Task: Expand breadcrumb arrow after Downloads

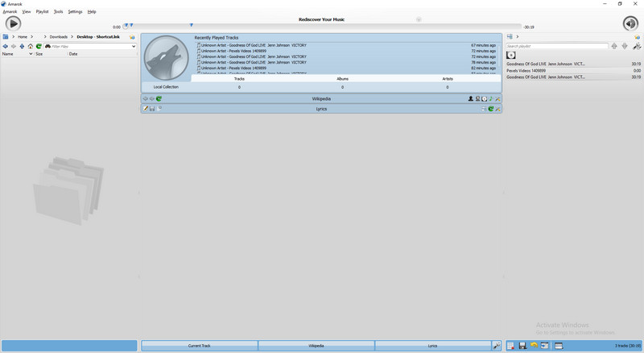Action: pos(72,36)
